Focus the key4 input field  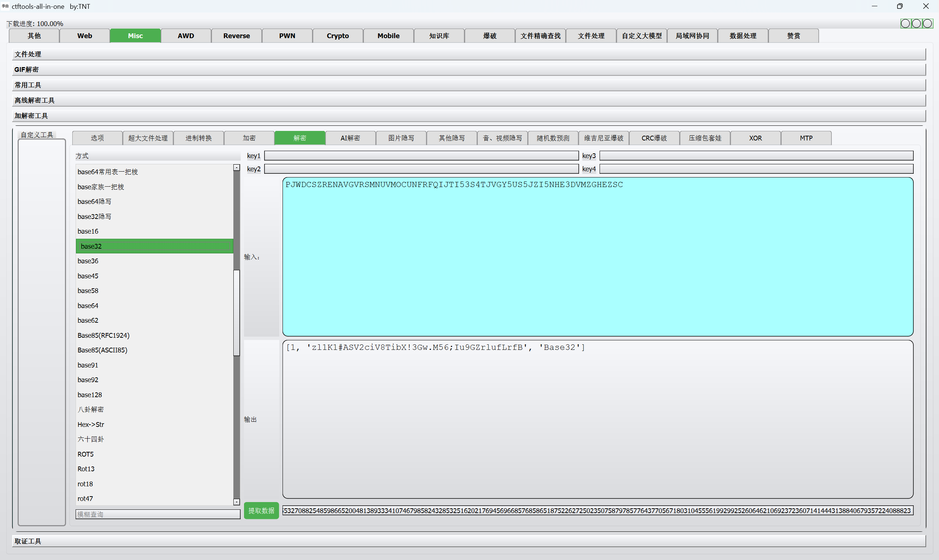point(756,169)
